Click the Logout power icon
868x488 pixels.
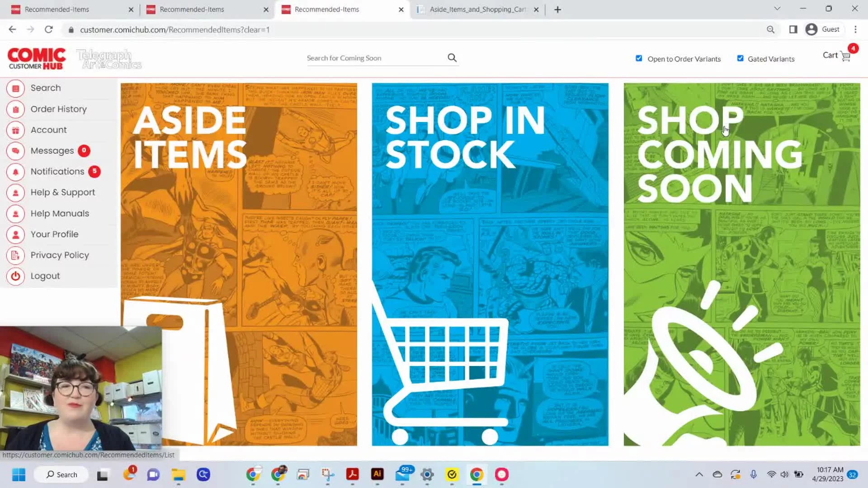15,276
